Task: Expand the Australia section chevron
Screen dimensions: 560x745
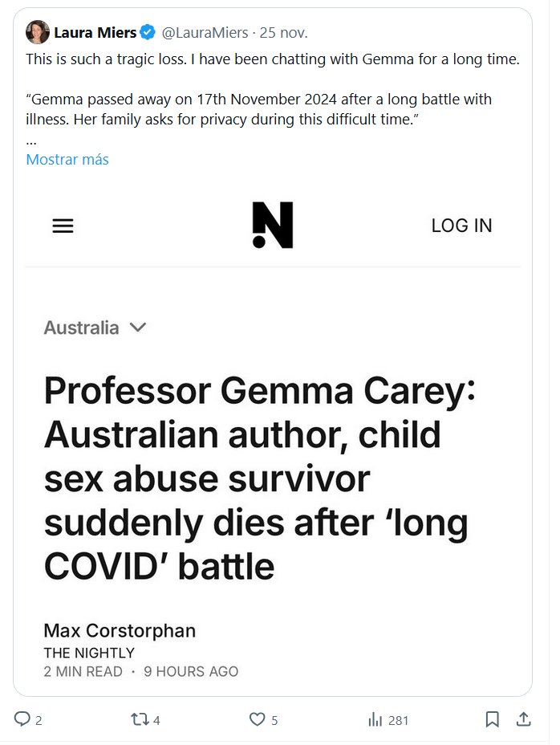Action: [x=137, y=328]
